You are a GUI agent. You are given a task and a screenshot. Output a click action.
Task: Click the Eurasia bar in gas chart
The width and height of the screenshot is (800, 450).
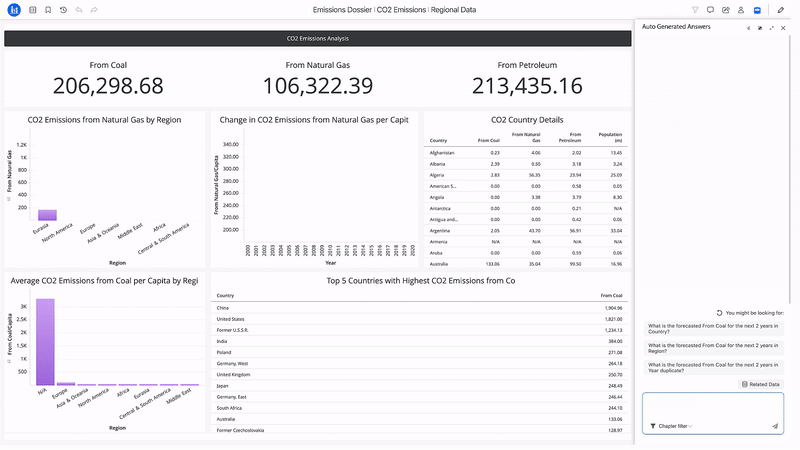tap(47, 214)
